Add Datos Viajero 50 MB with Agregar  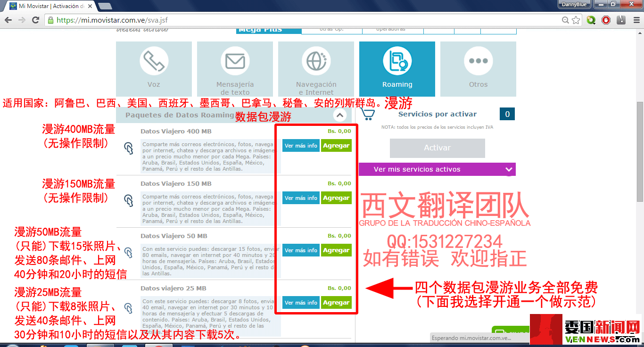point(336,250)
